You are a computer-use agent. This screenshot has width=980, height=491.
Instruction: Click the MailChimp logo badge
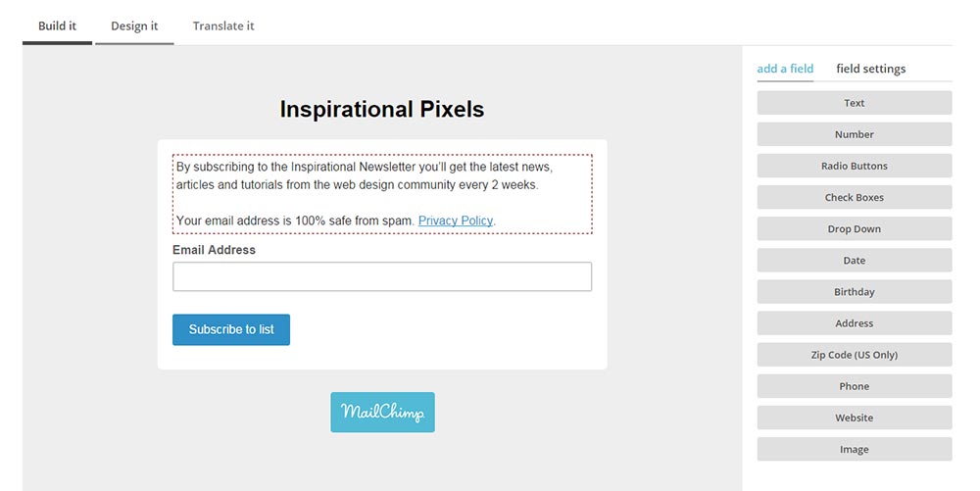[x=382, y=413]
